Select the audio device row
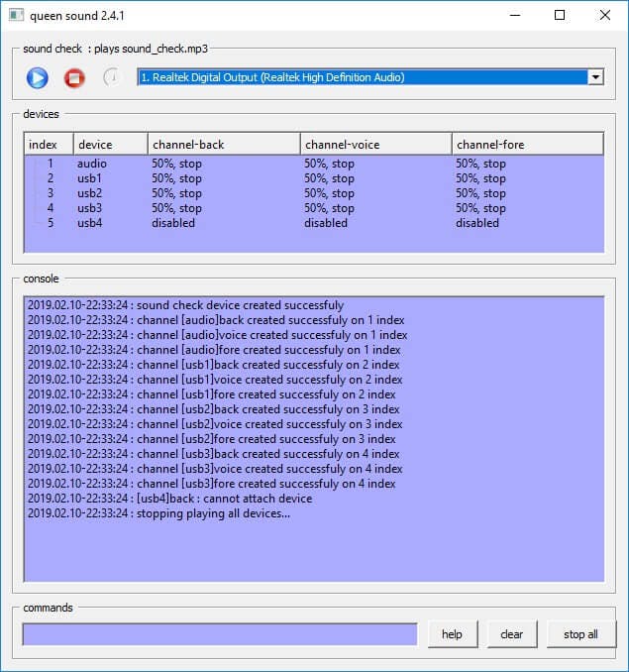Screen dimensions: 629x672 [x=92, y=164]
